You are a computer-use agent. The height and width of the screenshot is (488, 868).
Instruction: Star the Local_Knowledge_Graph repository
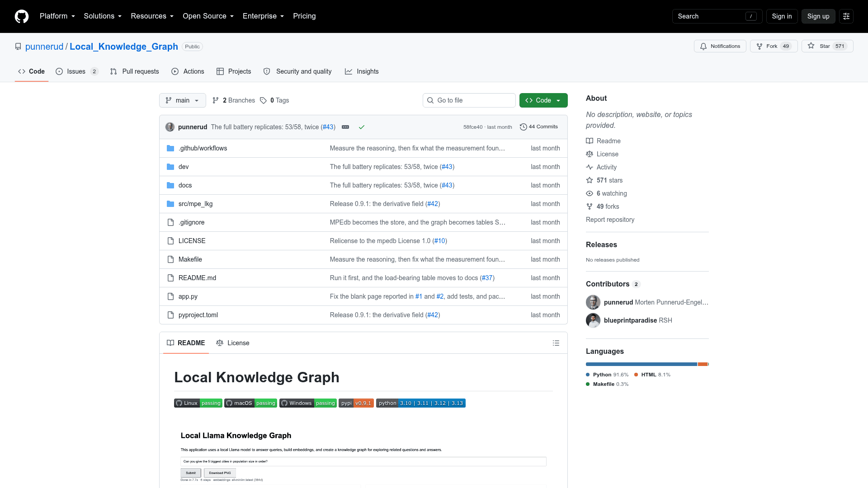point(827,46)
